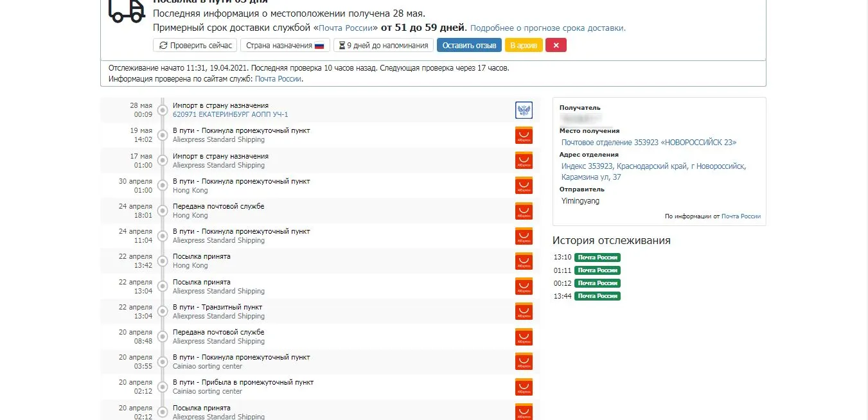Click AliExpress icon for 22 апреля 13:04 Посылка принята
Viewport: 868px width, 420px height.
click(524, 286)
